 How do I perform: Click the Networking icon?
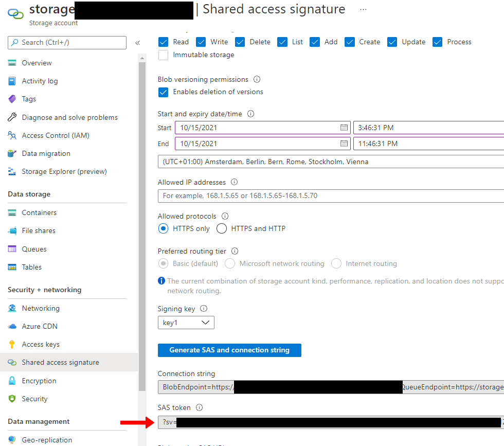(x=12, y=308)
